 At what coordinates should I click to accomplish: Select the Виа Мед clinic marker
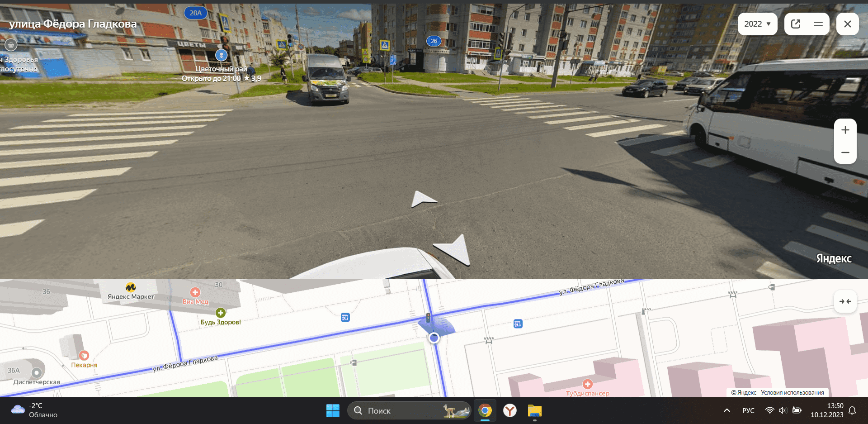(x=195, y=293)
